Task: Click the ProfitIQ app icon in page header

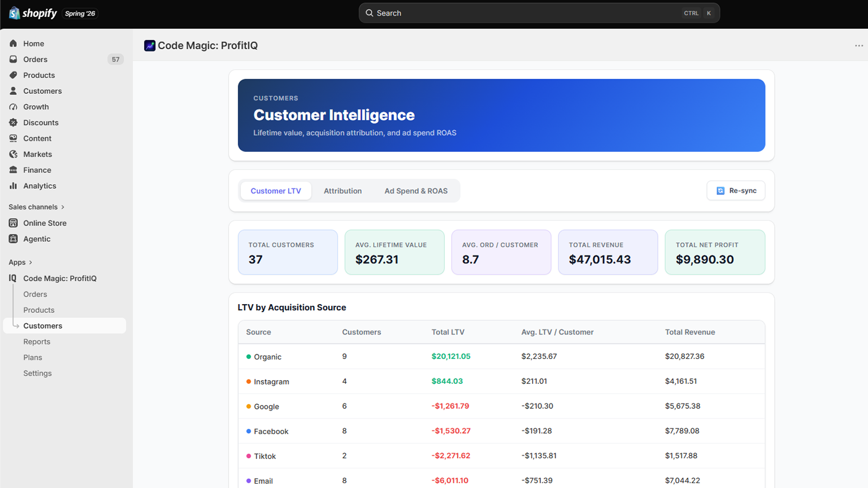Action: [x=150, y=46]
